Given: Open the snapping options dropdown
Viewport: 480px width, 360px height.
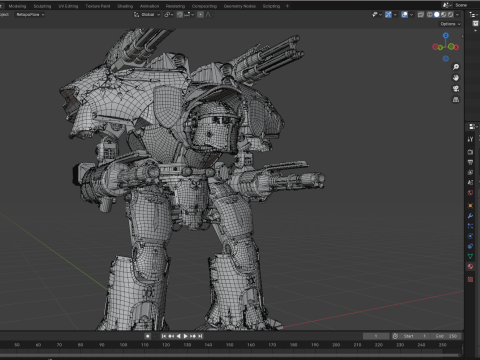Looking at the screenshot, I should 189,15.
